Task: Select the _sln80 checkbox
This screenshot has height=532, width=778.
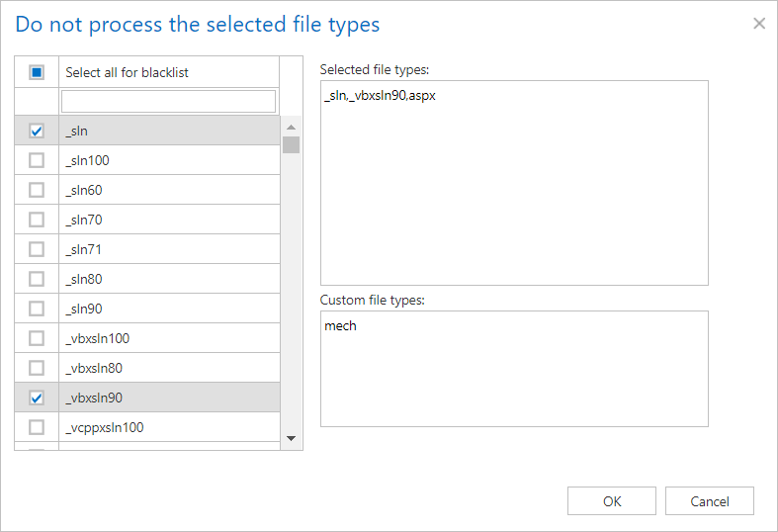Action: 37,279
